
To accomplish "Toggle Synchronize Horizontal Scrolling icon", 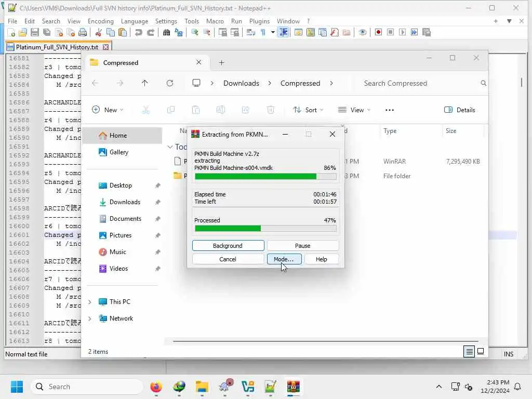I will pos(234,33).
